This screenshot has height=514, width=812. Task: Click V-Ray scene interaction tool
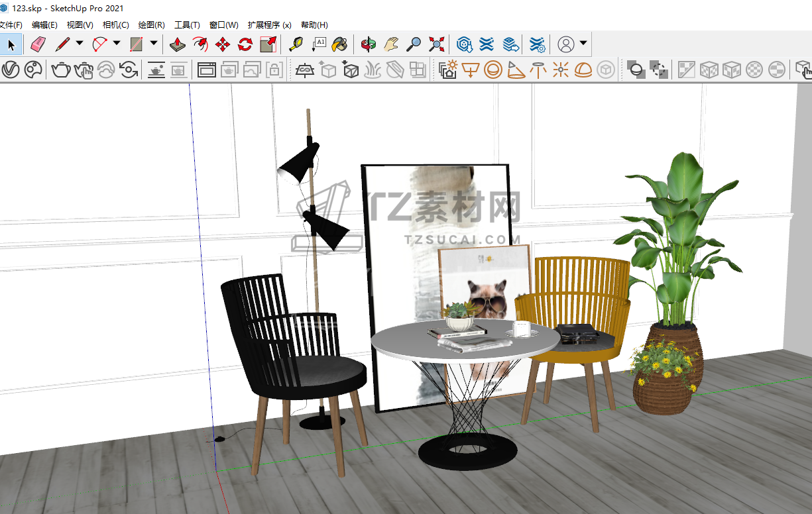coord(803,69)
